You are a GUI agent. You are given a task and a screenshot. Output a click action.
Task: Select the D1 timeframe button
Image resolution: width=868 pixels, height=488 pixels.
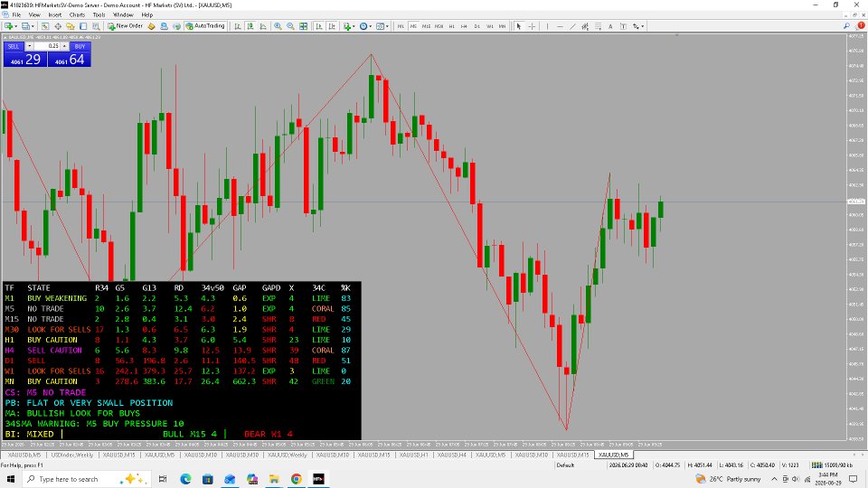coord(476,26)
